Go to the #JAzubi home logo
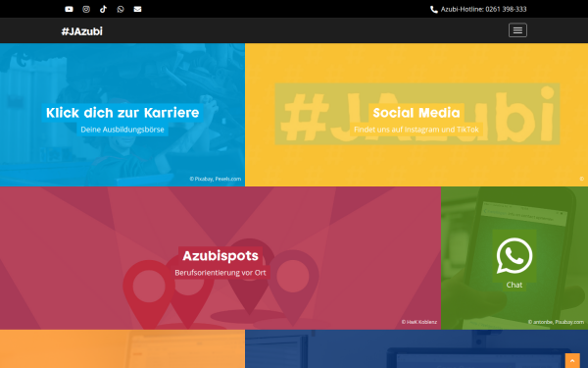This screenshot has width=588, height=368. (81, 31)
